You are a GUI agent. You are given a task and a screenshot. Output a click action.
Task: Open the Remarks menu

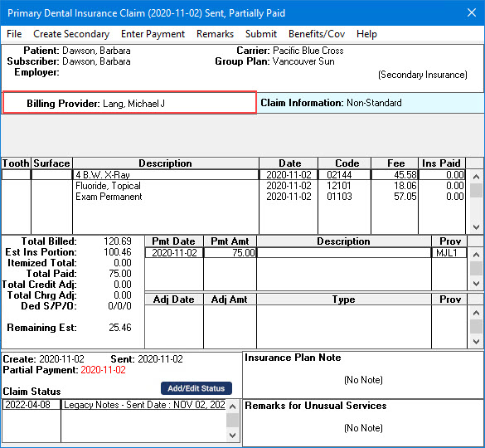coord(215,34)
